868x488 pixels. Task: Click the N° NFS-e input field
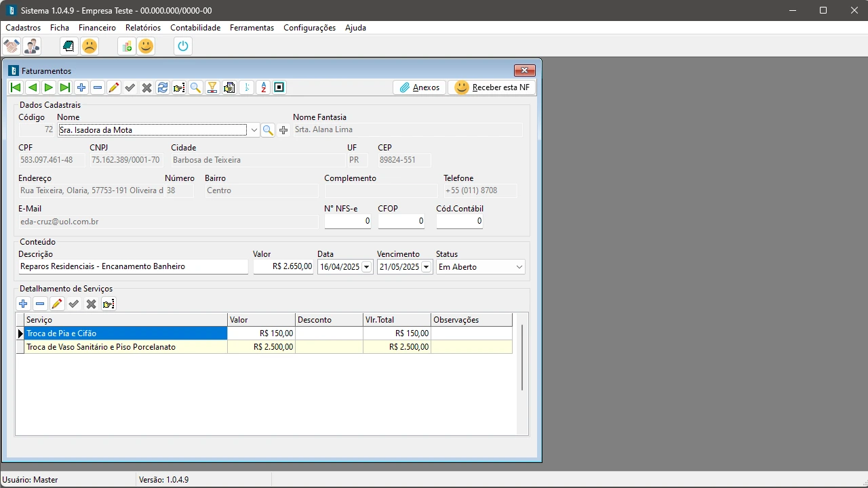pos(347,221)
